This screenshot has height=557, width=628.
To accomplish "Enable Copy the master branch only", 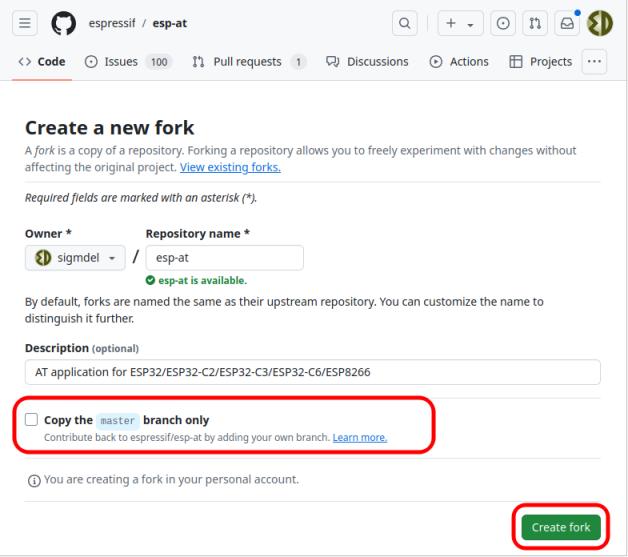I will coord(32,420).
